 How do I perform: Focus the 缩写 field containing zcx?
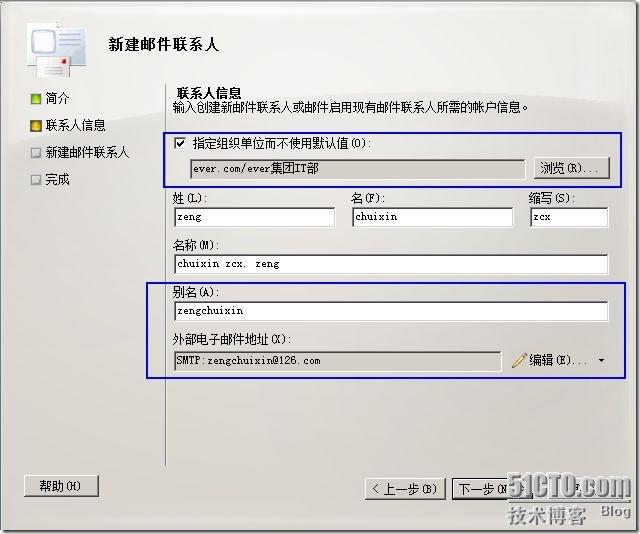click(567, 217)
